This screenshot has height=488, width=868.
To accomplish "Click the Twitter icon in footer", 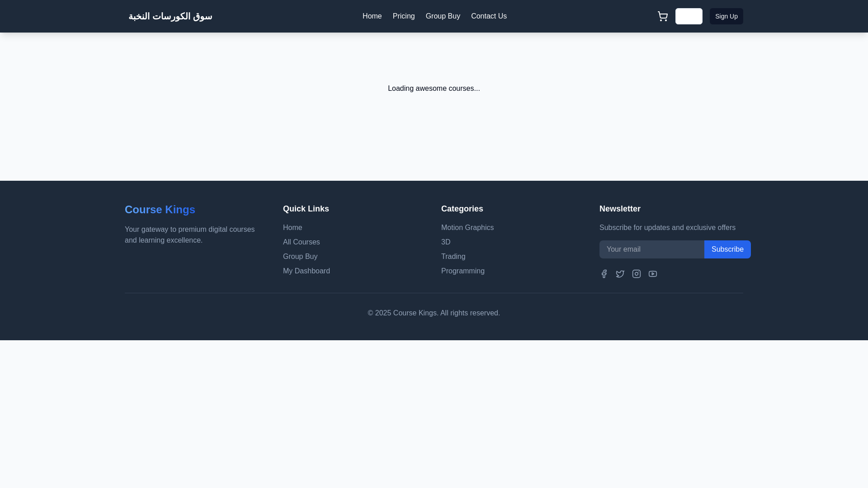I will [620, 274].
